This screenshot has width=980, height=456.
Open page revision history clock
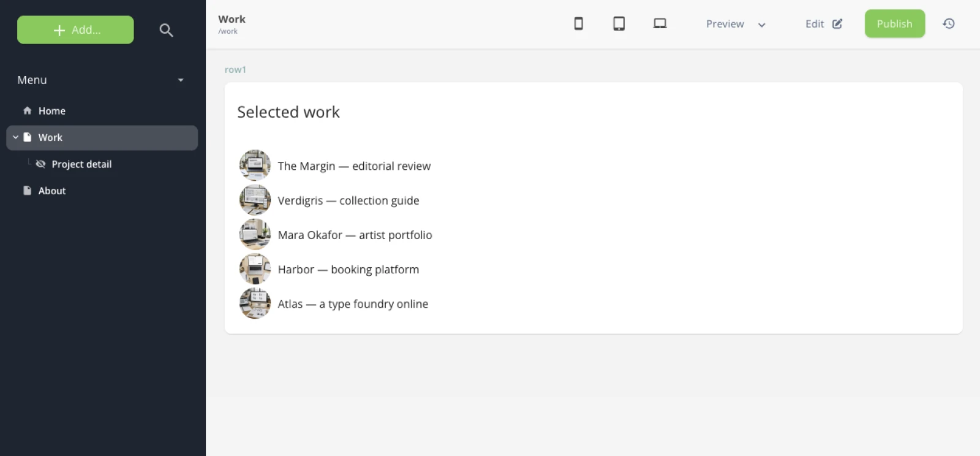[949, 24]
